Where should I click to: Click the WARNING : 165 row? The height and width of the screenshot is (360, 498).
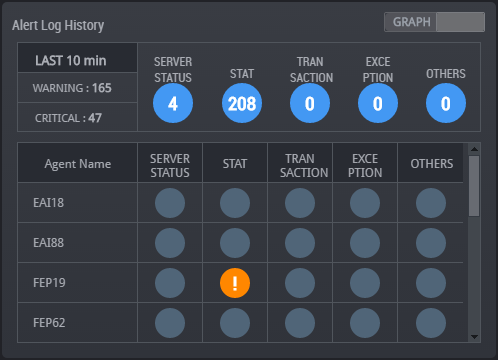(77, 88)
